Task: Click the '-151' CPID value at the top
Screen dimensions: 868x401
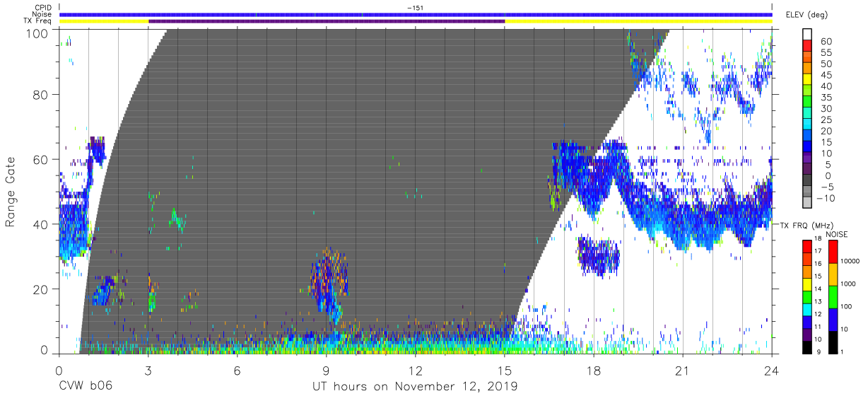Action: 416,8
